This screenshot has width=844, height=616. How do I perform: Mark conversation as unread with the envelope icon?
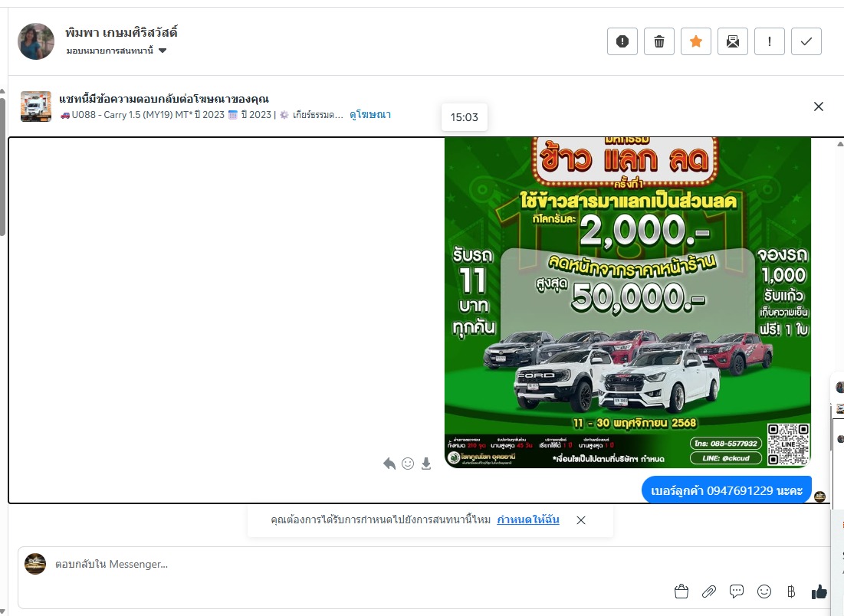click(733, 41)
